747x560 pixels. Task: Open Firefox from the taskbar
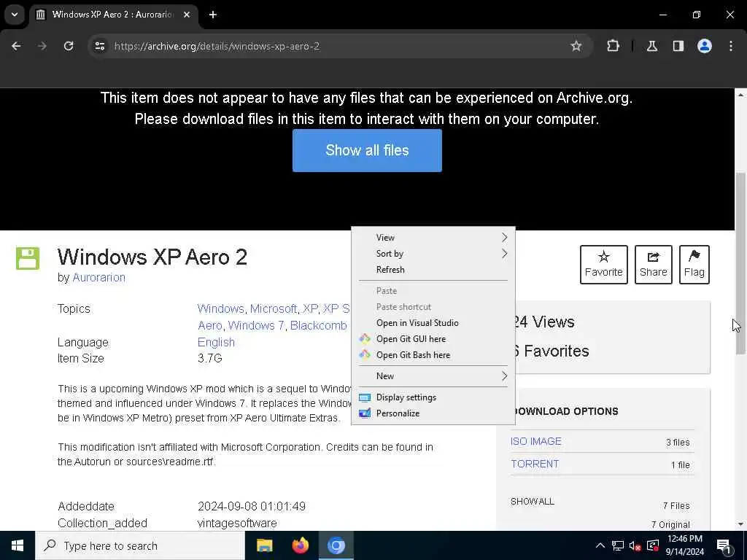pyautogui.click(x=300, y=545)
